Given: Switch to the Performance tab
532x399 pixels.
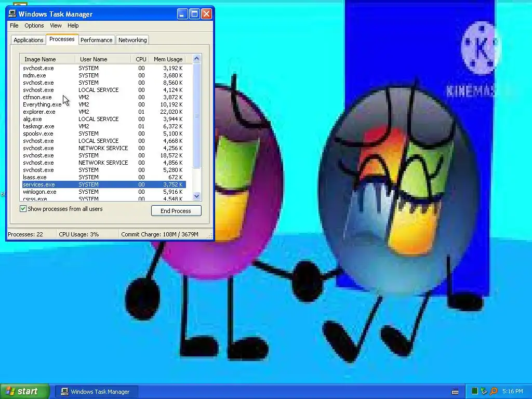Looking at the screenshot, I should click(96, 40).
